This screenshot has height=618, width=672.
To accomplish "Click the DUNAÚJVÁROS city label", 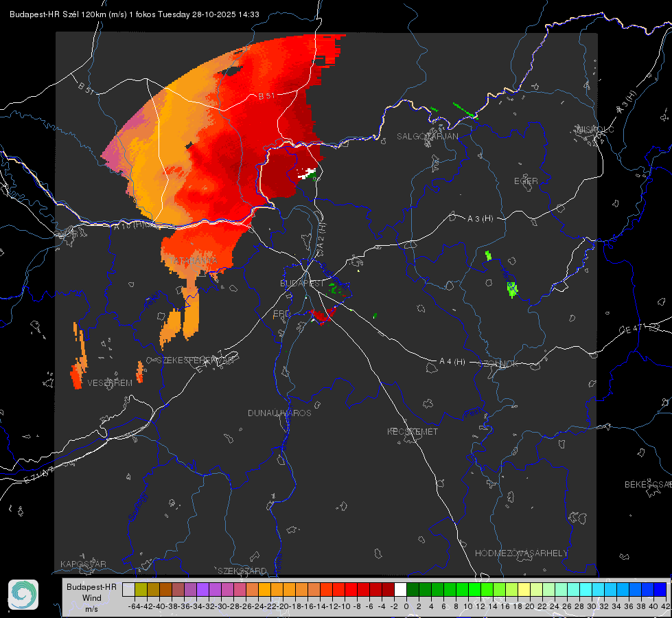I will pos(279,413).
